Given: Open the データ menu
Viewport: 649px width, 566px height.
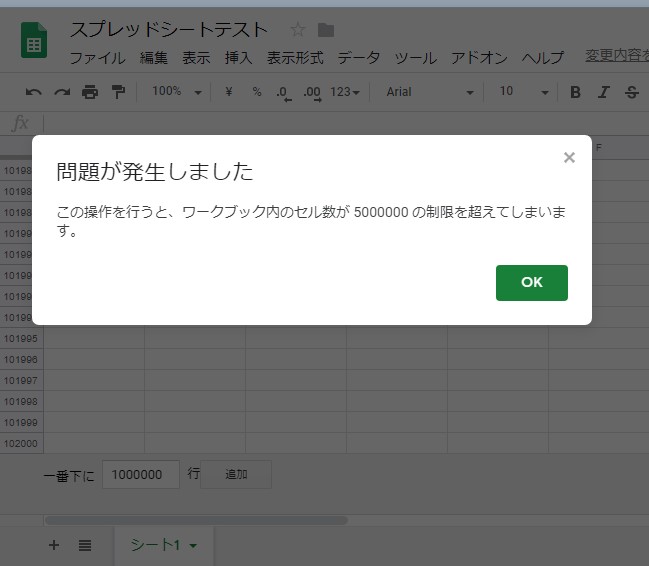Looking at the screenshot, I should point(358,58).
